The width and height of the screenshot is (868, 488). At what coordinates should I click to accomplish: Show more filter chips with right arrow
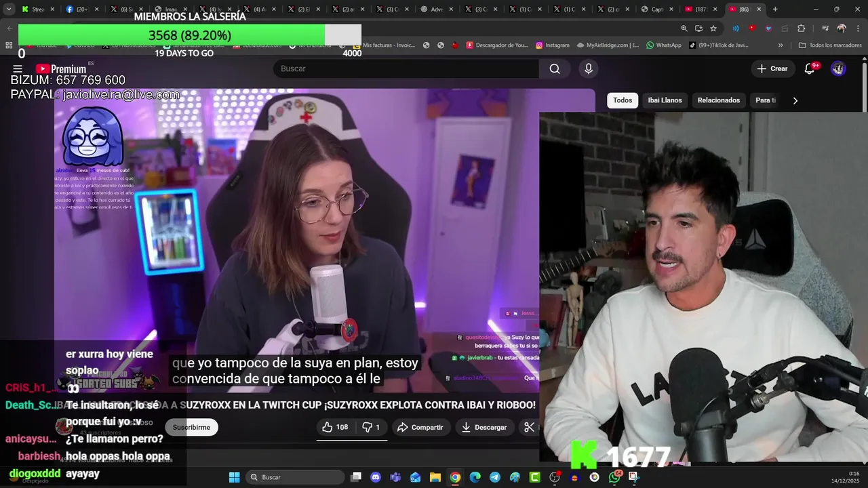(x=795, y=100)
